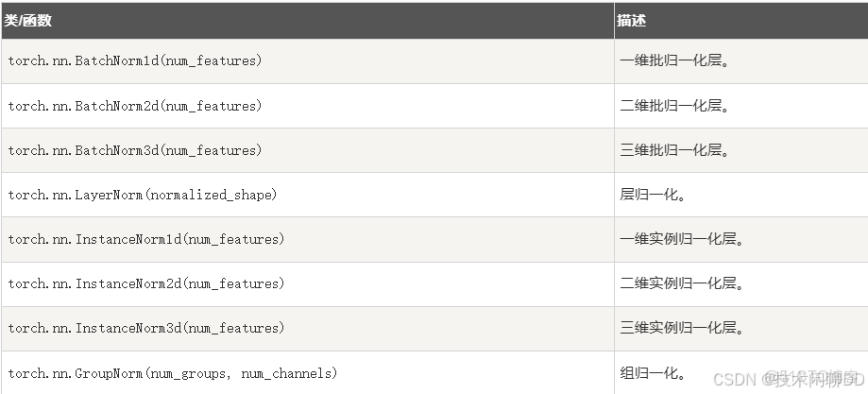This screenshot has width=868, height=394.
Task: Select the torch.nn.GroupNorm(num_groups, num_channels) cell
Action: point(172,373)
